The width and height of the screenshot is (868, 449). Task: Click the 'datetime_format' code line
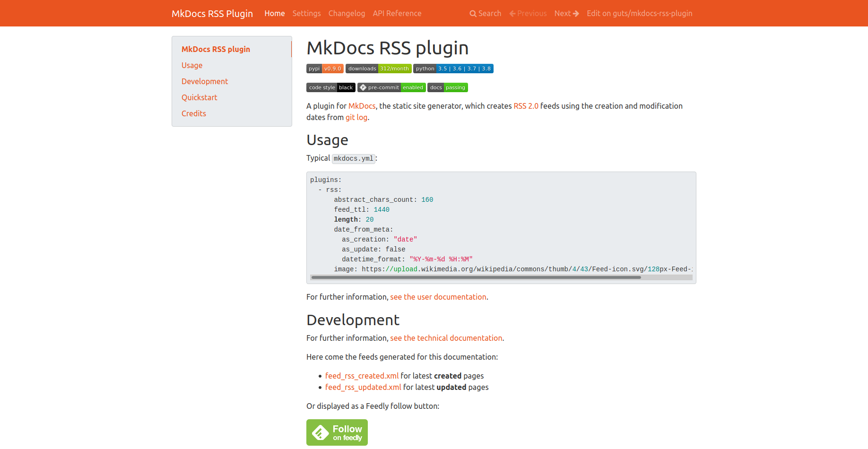pyautogui.click(x=407, y=259)
